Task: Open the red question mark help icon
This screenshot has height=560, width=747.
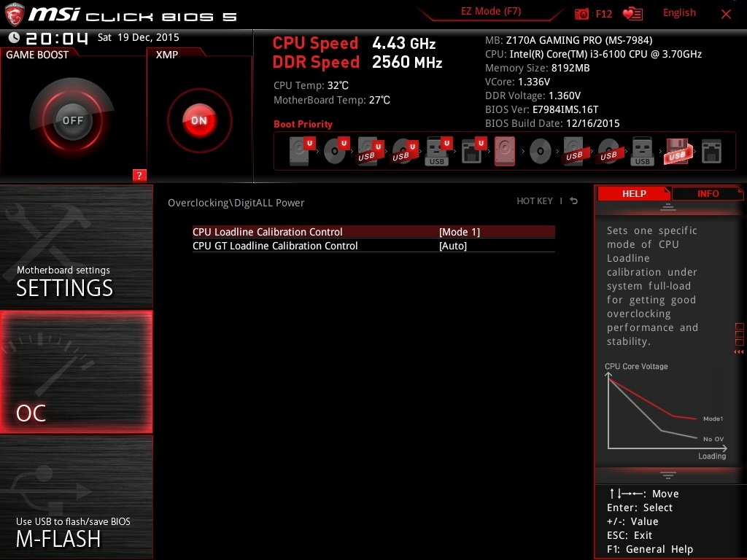Action: (139, 175)
